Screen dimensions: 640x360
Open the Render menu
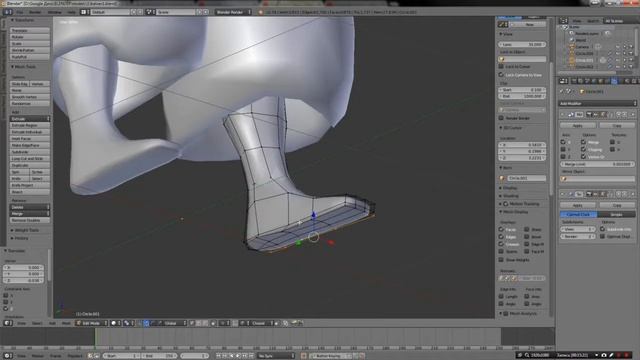point(35,12)
